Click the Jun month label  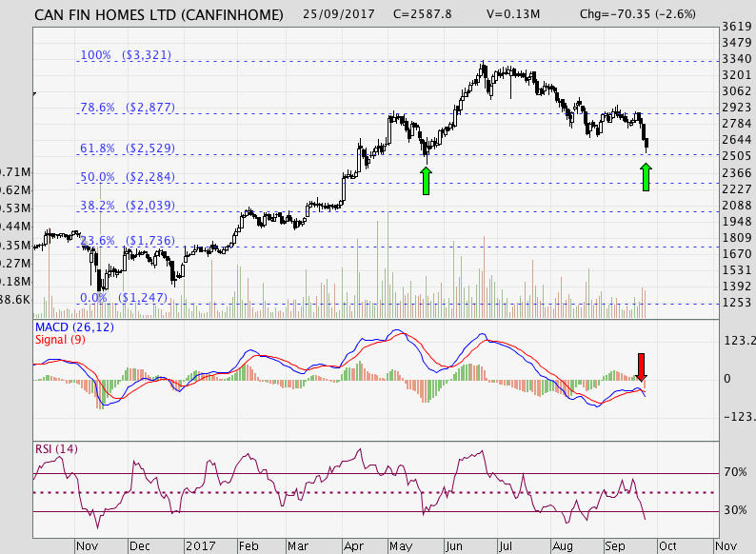(454, 546)
